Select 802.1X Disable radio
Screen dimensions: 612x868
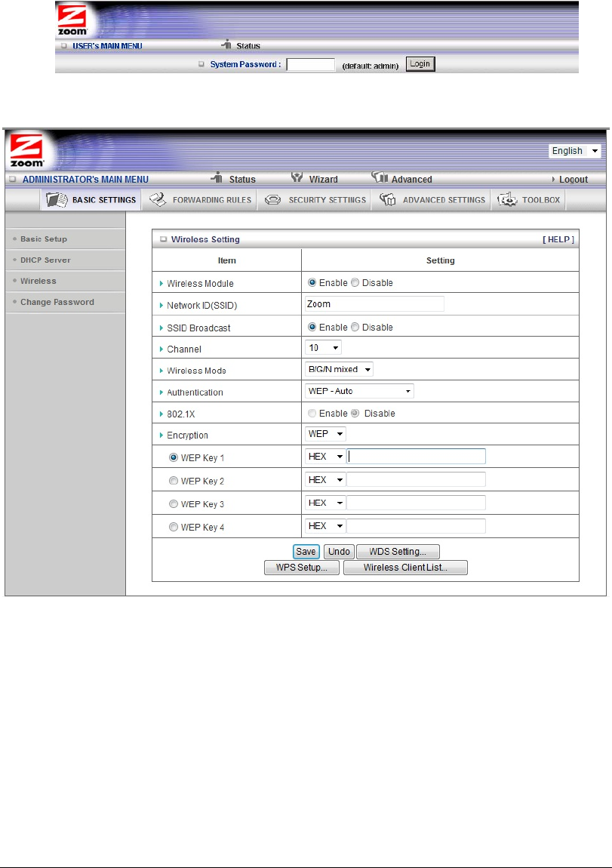coord(355,414)
